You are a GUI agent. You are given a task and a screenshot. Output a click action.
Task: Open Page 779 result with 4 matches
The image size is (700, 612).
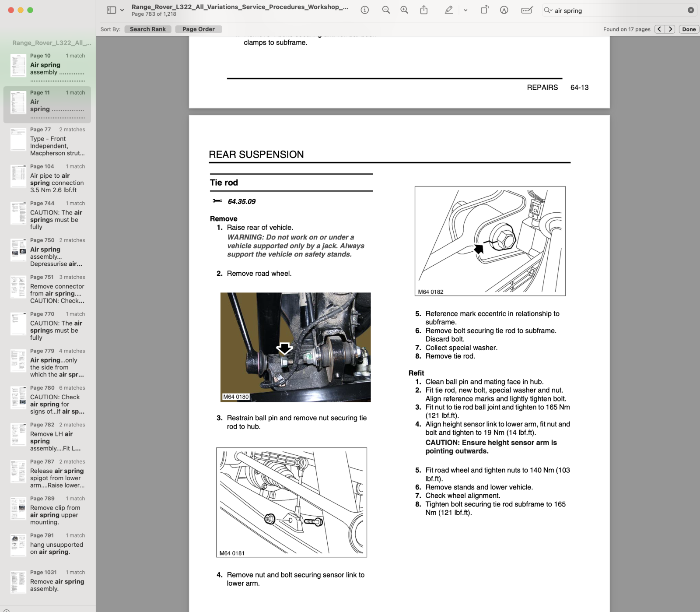47,362
